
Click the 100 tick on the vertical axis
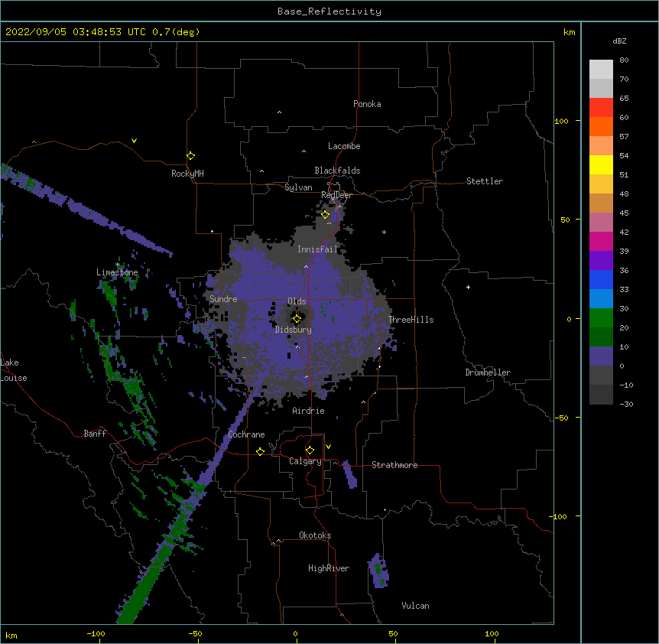tap(561, 121)
